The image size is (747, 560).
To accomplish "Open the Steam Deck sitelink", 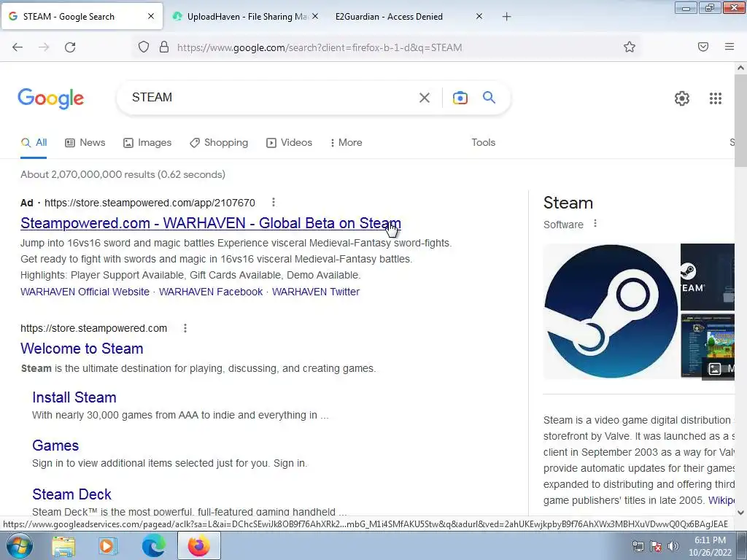I will (72, 494).
